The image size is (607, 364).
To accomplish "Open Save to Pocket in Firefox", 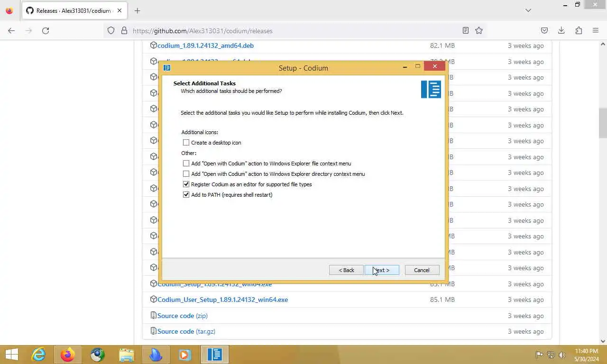I will tap(544, 31).
